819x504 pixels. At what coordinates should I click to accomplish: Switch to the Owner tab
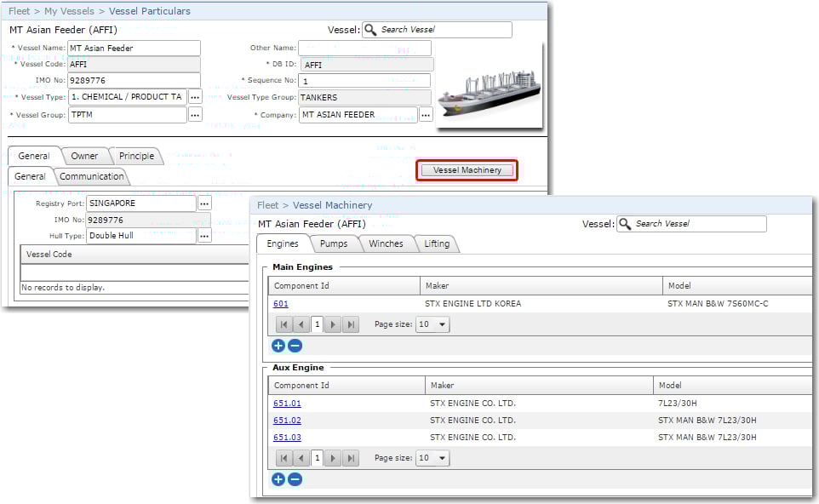pyautogui.click(x=84, y=156)
